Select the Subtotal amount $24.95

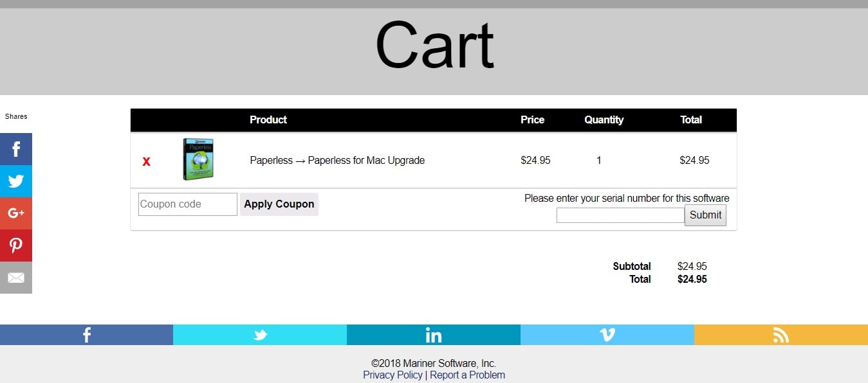(692, 266)
